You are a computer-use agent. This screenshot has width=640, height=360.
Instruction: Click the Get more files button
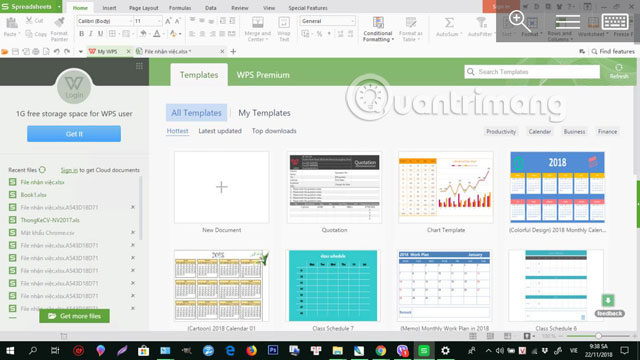(74, 316)
